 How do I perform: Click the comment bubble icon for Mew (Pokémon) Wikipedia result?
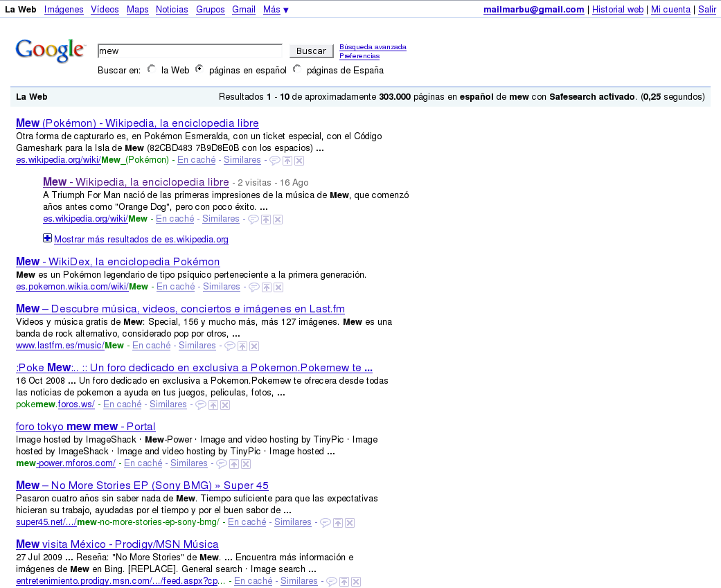click(x=274, y=161)
